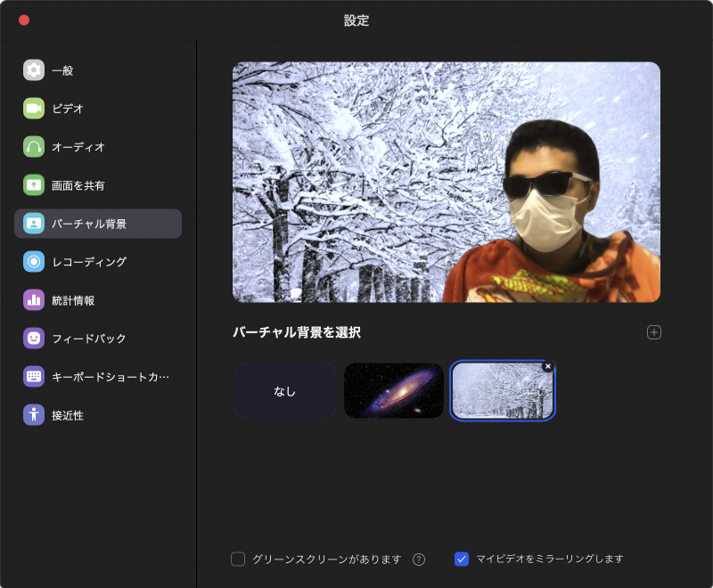Choose なし for no virtual background
The height and width of the screenshot is (588, 713).
pyautogui.click(x=285, y=391)
